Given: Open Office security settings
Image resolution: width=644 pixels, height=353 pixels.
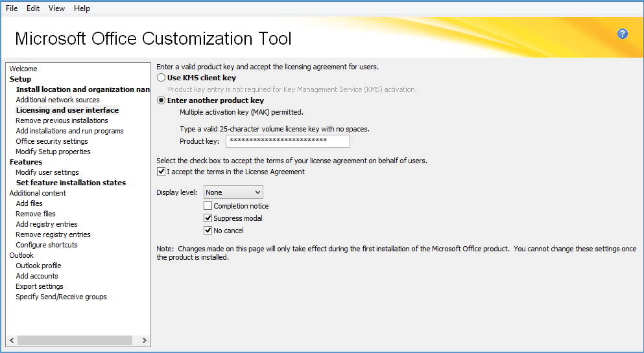Looking at the screenshot, I should tap(52, 141).
